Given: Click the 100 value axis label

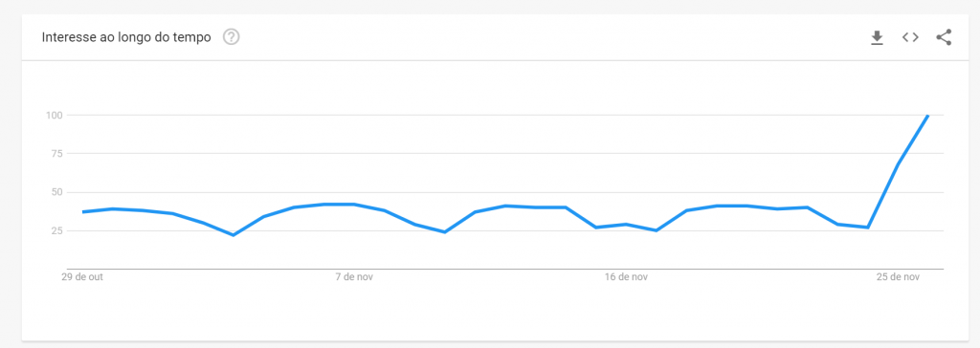Looking at the screenshot, I should point(52,115).
